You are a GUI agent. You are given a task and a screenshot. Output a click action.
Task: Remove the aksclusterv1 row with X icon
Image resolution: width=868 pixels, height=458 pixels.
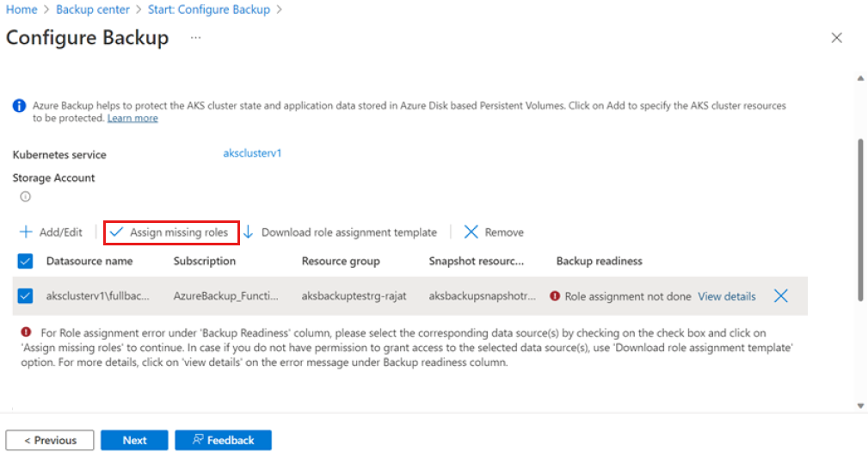780,296
